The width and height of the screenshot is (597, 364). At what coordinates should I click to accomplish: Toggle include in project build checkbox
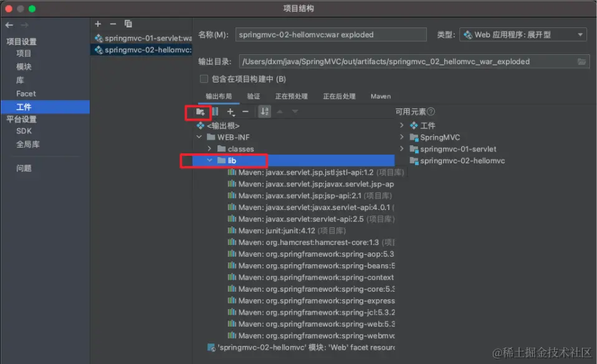tap(204, 79)
